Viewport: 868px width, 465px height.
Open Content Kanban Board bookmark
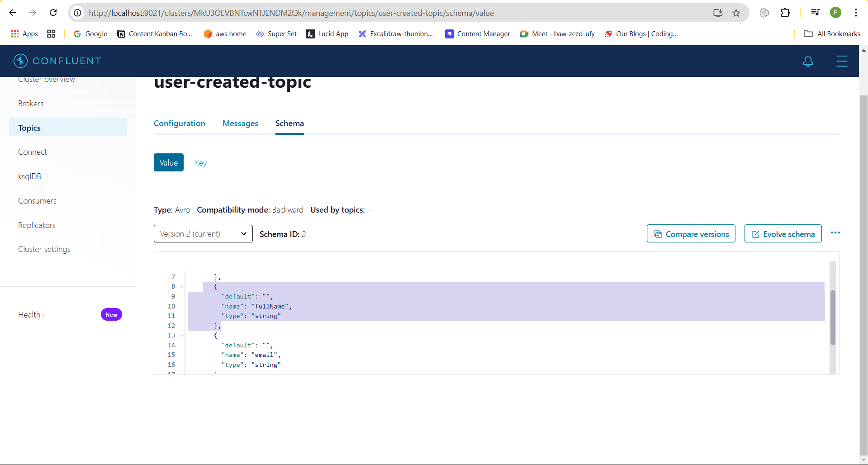155,34
